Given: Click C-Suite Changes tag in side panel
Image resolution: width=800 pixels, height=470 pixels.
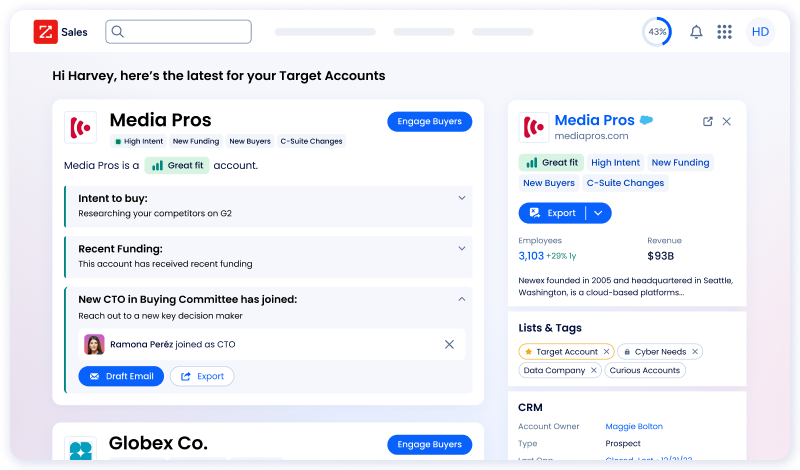Looking at the screenshot, I should coord(626,183).
